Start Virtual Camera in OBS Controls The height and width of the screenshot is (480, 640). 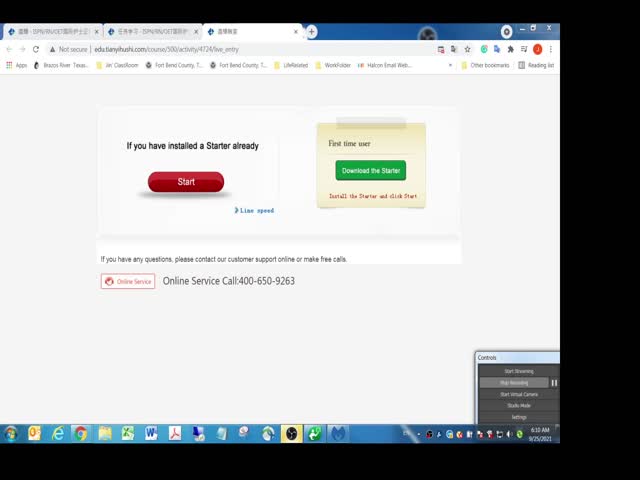[518, 394]
